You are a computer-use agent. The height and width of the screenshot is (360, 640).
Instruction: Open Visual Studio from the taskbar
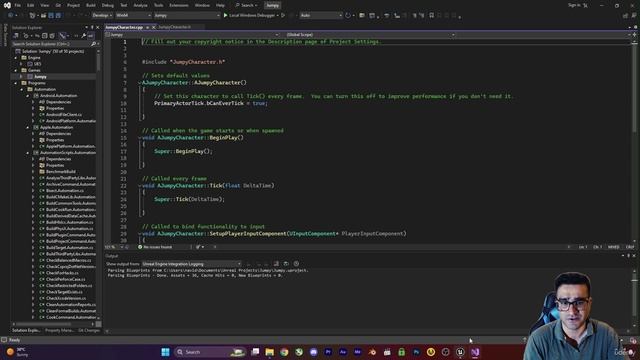(475, 352)
